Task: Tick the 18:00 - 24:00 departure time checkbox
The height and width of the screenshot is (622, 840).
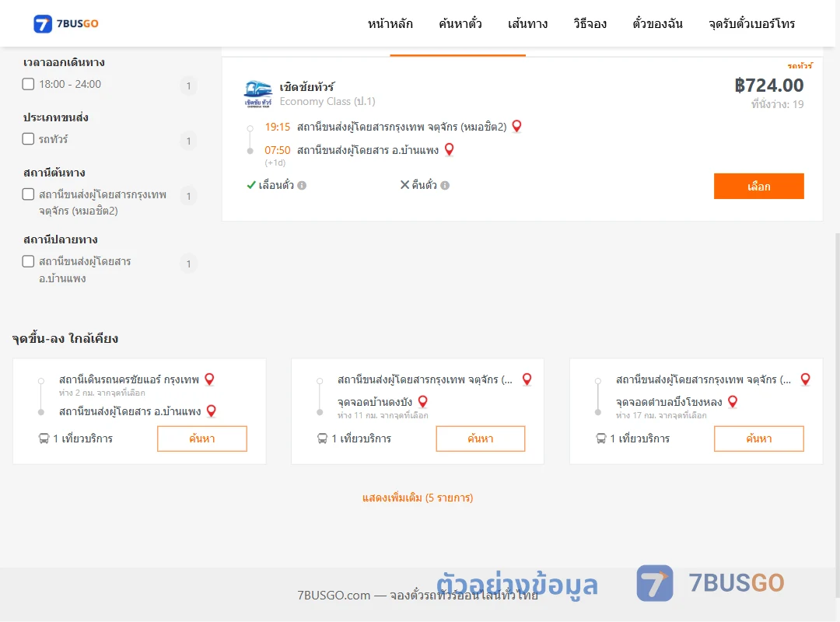Action: click(28, 84)
